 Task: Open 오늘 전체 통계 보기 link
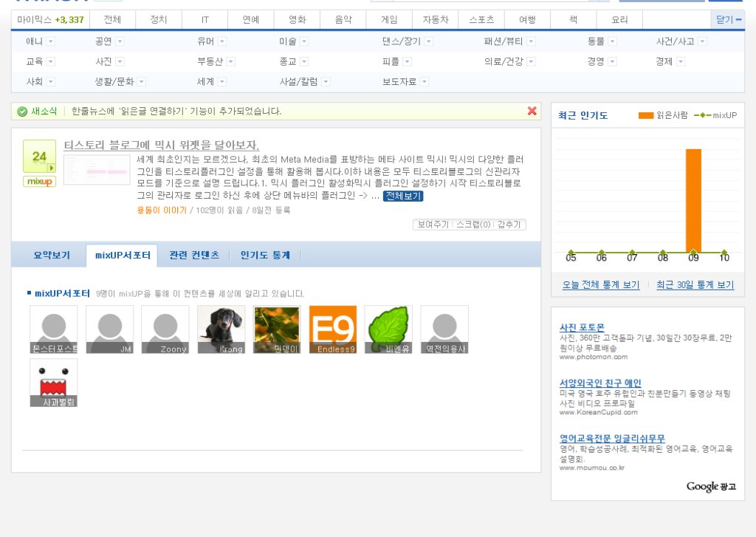(x=601, y=284)
